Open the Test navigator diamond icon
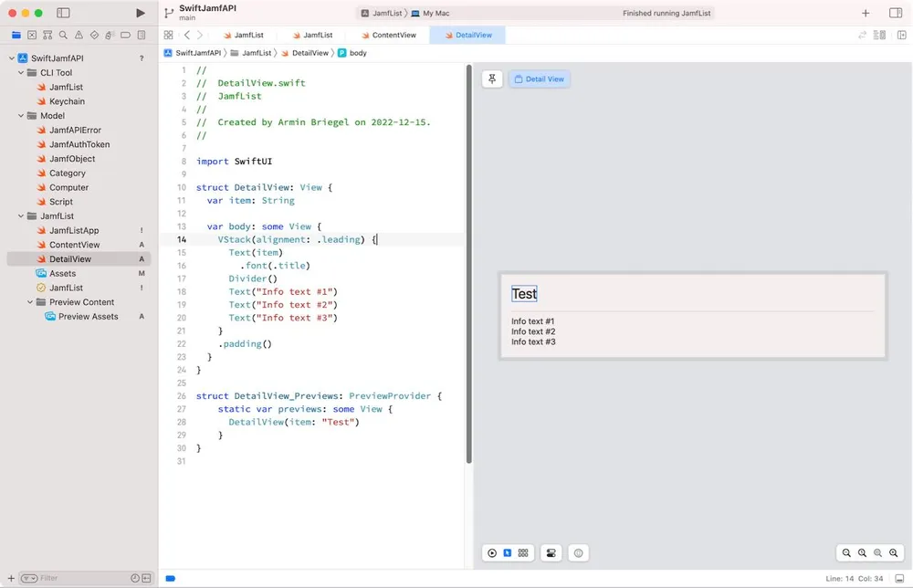This screenshot has height=588, width=913. pyautogui.click(x=95, y=35)
